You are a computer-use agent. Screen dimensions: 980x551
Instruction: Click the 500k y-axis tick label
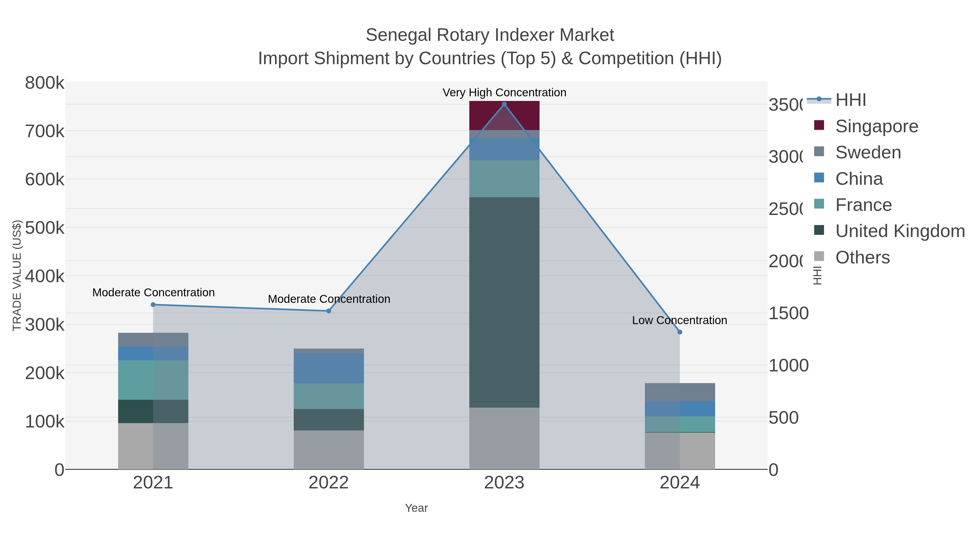point(45,228)
